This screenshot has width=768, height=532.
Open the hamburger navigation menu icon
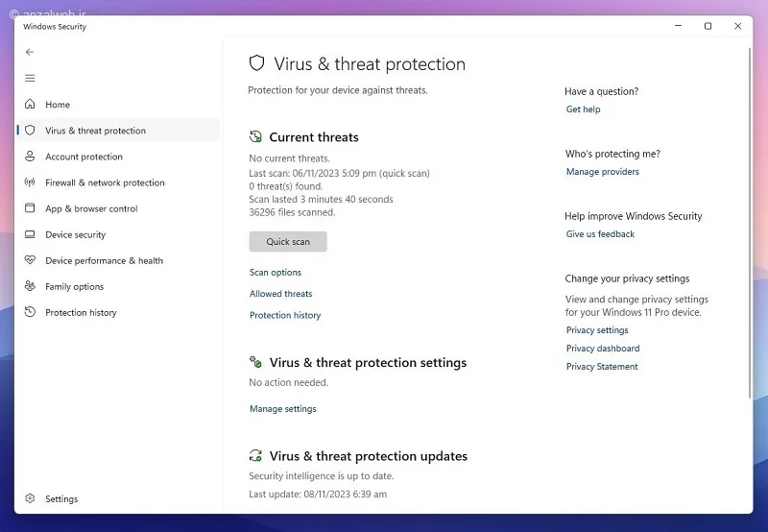[x=30, y=79]
